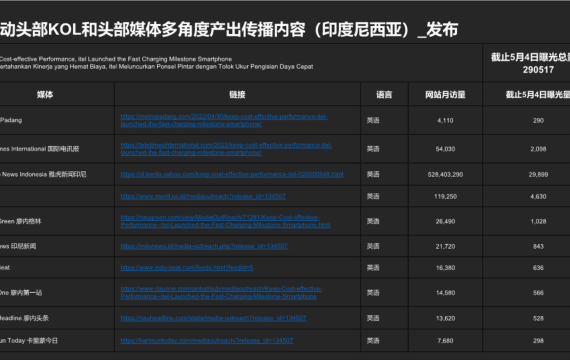Select monthly visits value 7,680
The width and height of the screenshot is (570, 360).
[x=445, y=341]
